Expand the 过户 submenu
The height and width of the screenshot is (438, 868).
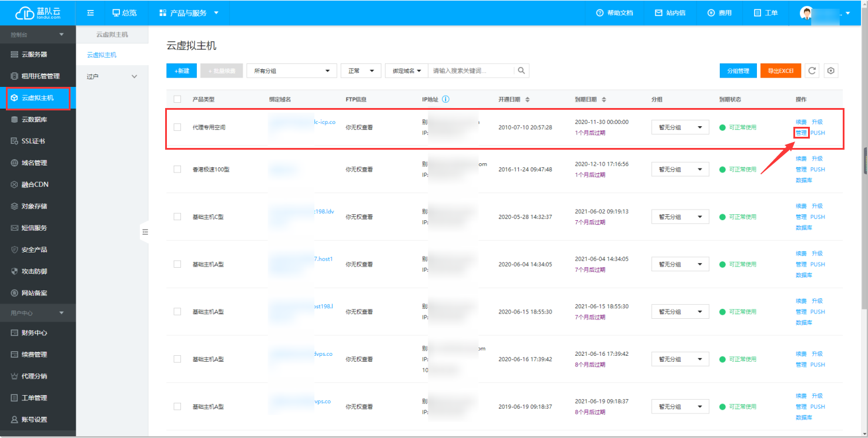(112, 77)
